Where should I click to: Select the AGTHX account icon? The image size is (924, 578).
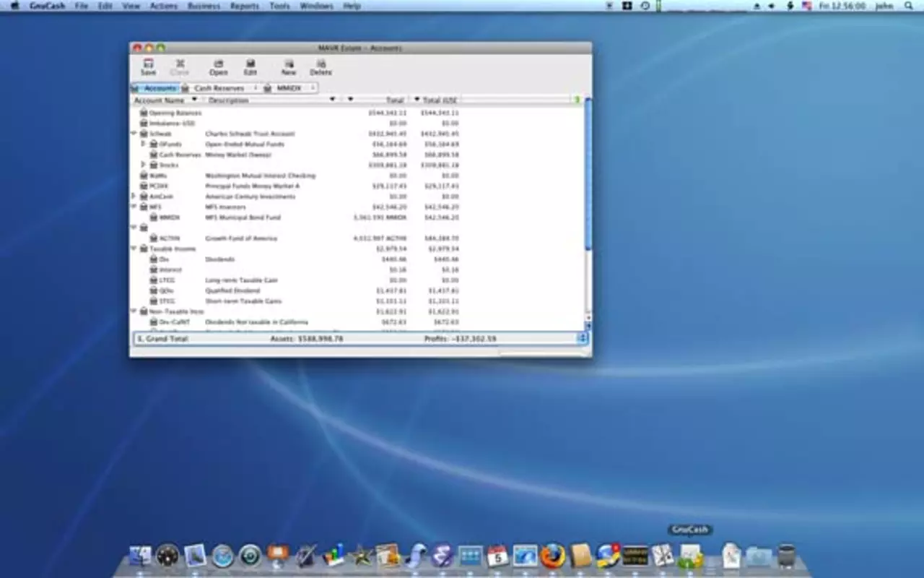[154, 238]
